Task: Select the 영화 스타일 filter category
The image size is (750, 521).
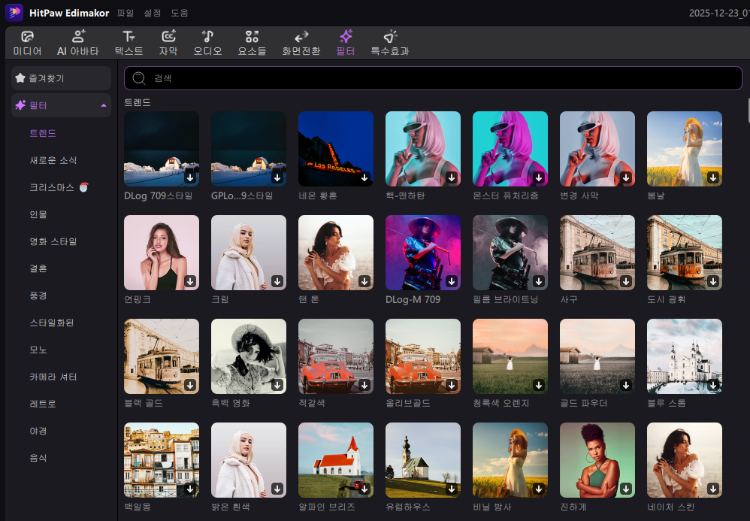Action: (53, 241)
